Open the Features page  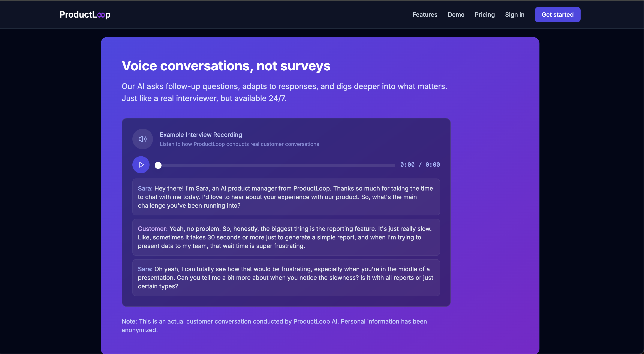pos(425,15)
